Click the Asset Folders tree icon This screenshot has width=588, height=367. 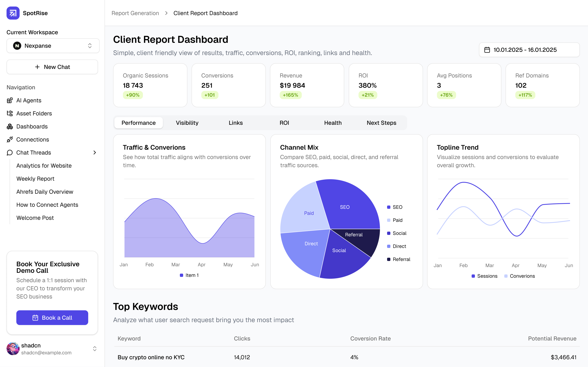10,113
